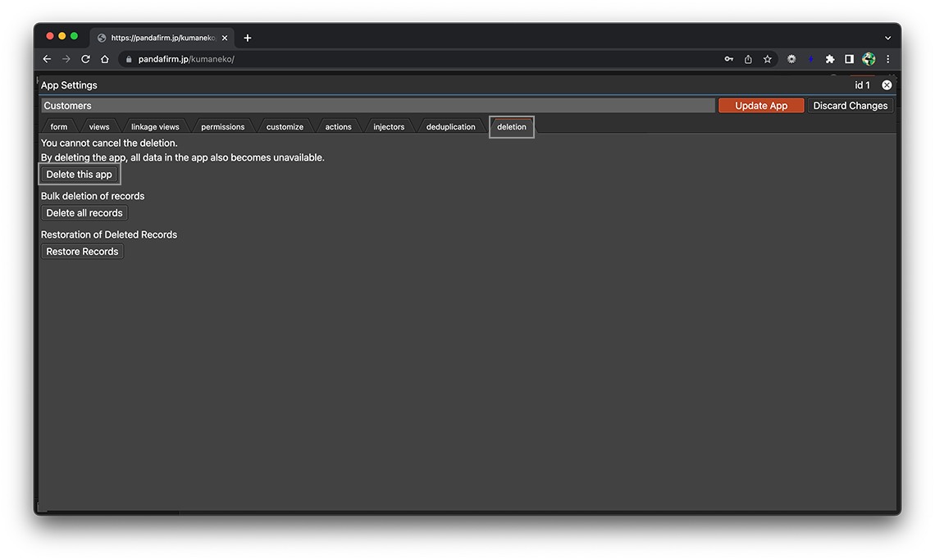Click the Delete all records button
Viewport: 935px width, 560px height.
pos(84,213)
